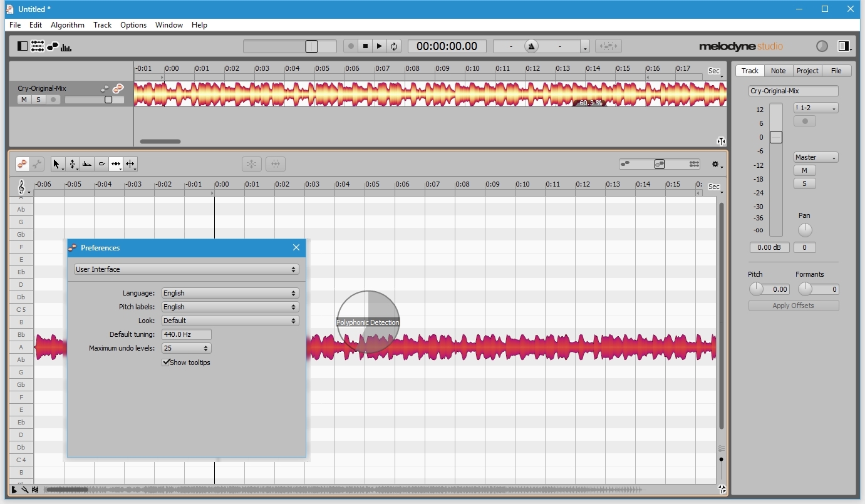Viewport: 865px width, 504px height.
Task: Select the Formant tool
Action: coord(87,164)
